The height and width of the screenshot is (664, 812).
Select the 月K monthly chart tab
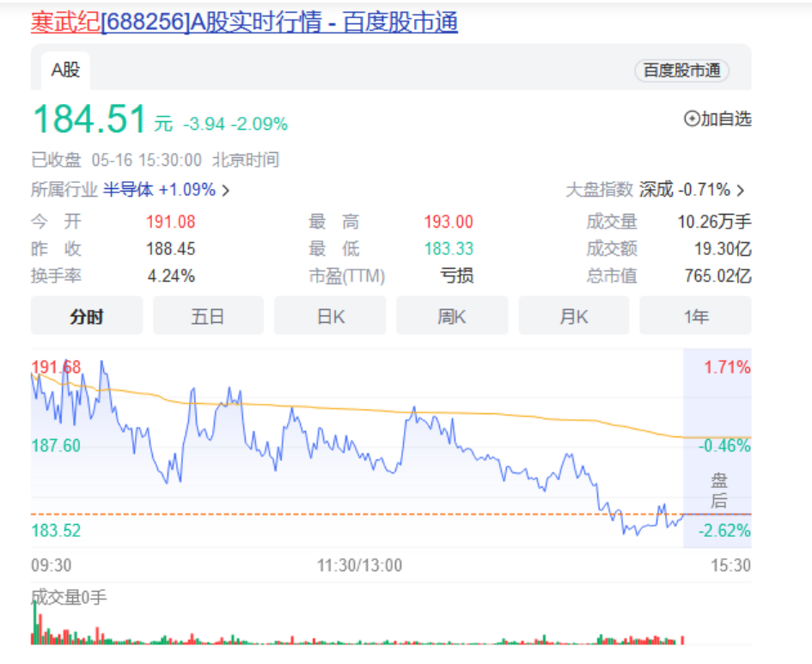point(573,317)
